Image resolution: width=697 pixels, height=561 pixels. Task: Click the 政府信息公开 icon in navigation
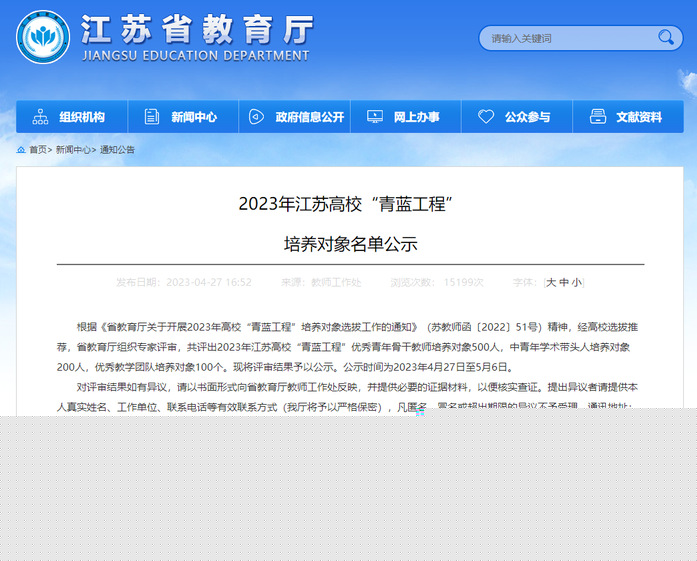(257, 117)
